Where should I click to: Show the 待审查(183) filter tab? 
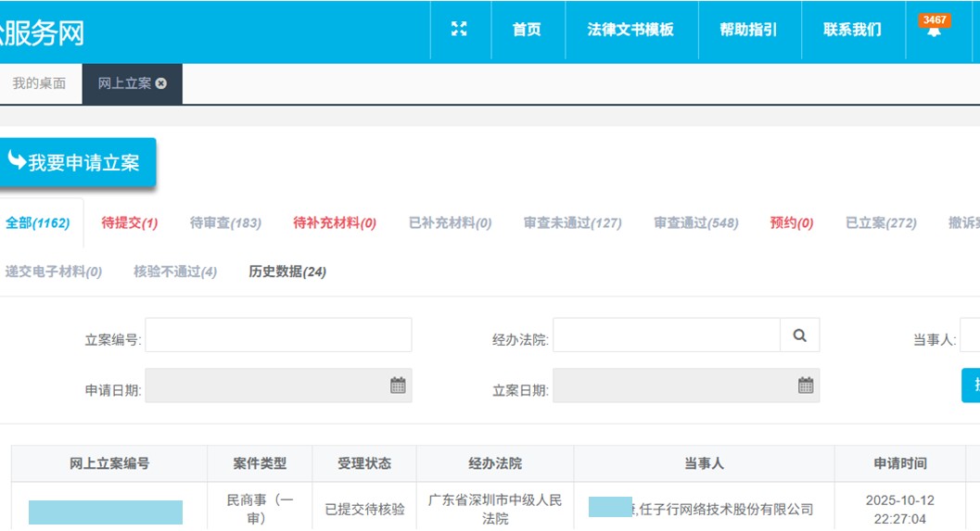coord(225,223)
